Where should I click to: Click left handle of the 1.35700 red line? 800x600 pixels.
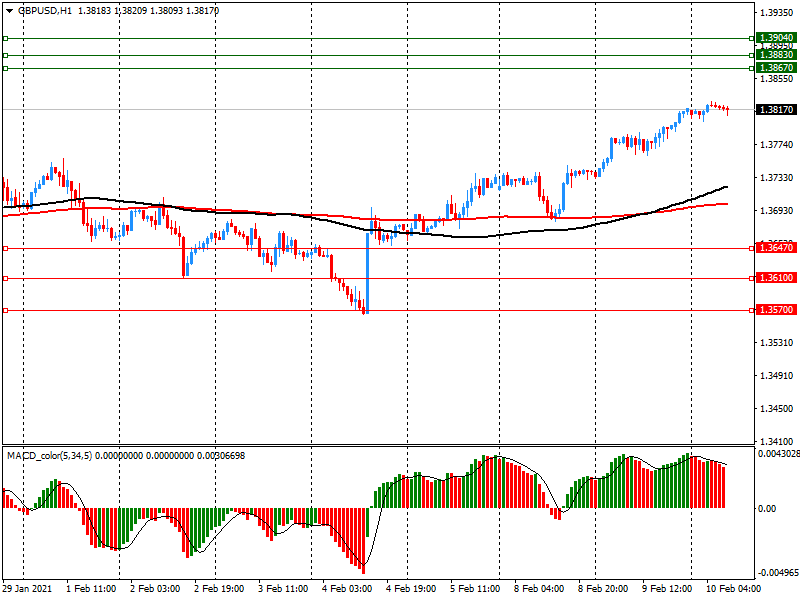click(x=5, y=311)
